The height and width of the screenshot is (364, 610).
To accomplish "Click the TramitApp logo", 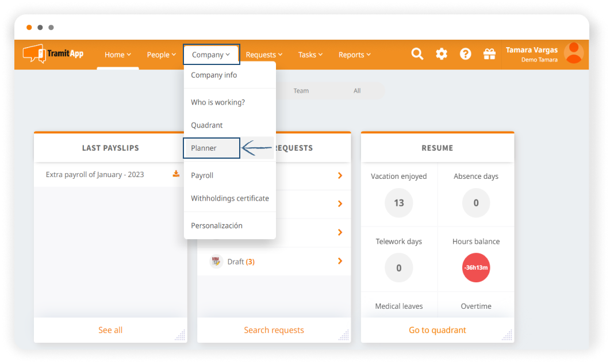I will click(x=53, y=54).
